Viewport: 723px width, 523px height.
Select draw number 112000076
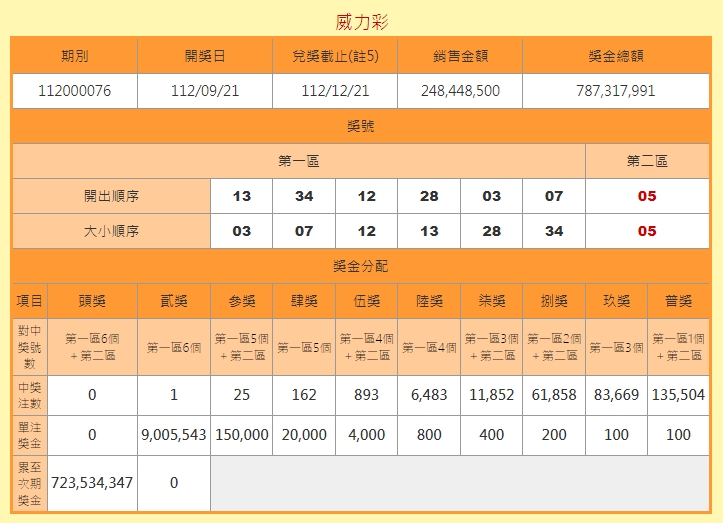click(75, 91)
